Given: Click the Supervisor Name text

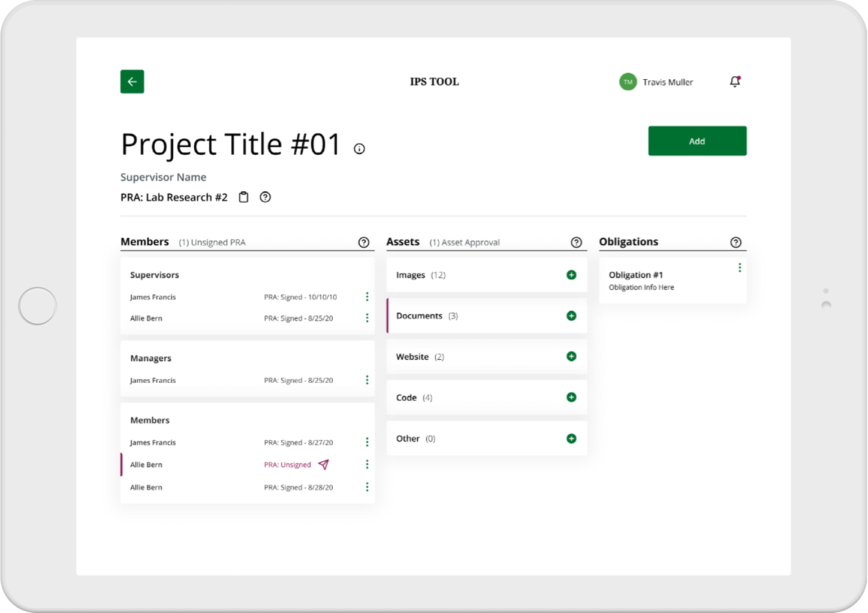Looking at the screenshot, I should pyautogui.click(x=163, y=177).
